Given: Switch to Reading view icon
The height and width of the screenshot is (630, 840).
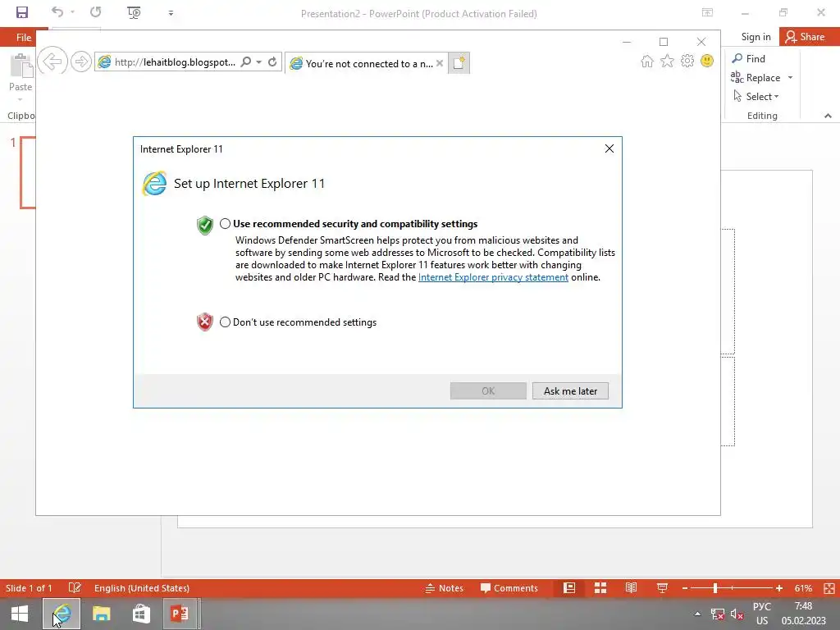Looking at the screenshot, I should point(631,588).
